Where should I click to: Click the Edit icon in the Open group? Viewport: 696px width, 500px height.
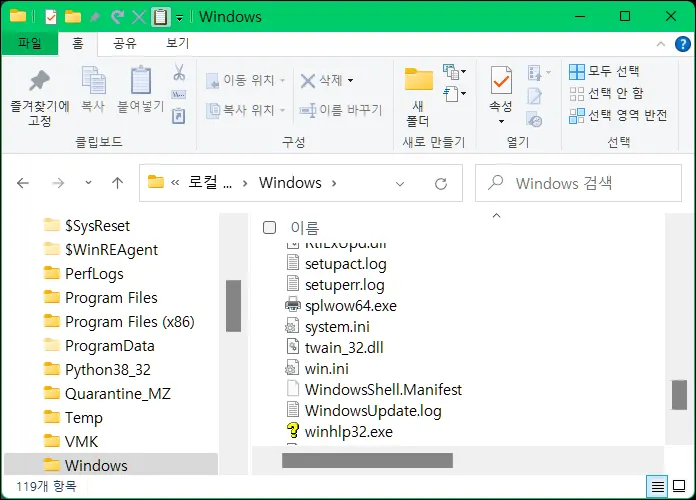click(x=534, y=95)
